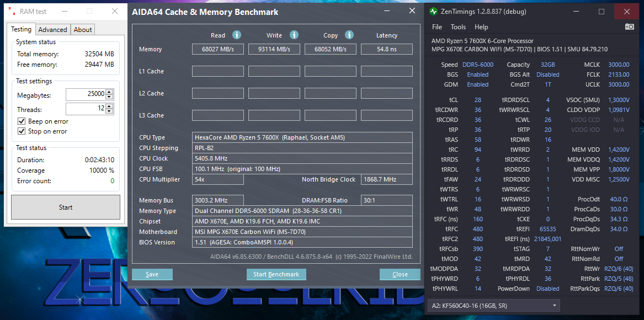The height and width of the screenshot is (320, 644).
Task: Click the MEM VDD value 1,4200V
Action: (619, 150)
